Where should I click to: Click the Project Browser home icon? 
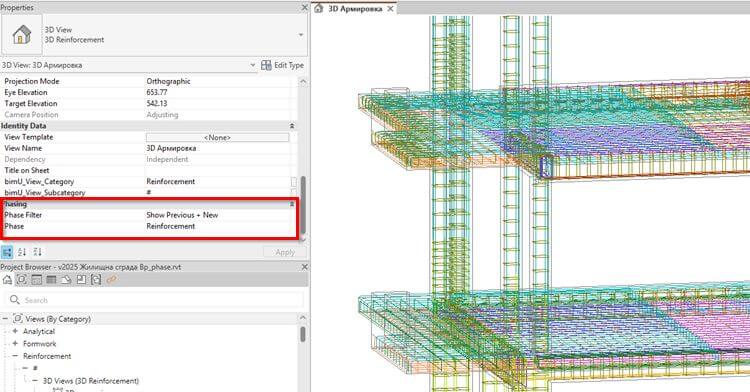[7, 280]
